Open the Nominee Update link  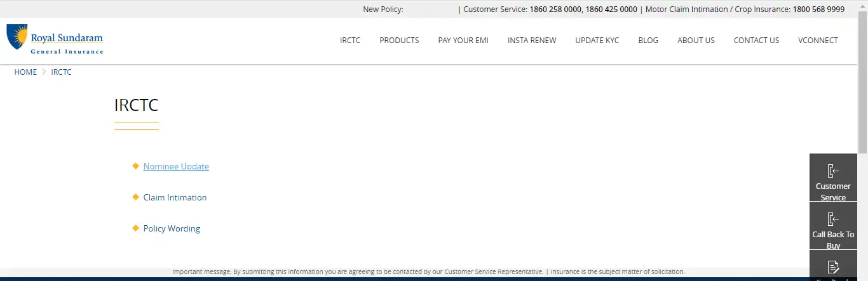coord(176,166)
